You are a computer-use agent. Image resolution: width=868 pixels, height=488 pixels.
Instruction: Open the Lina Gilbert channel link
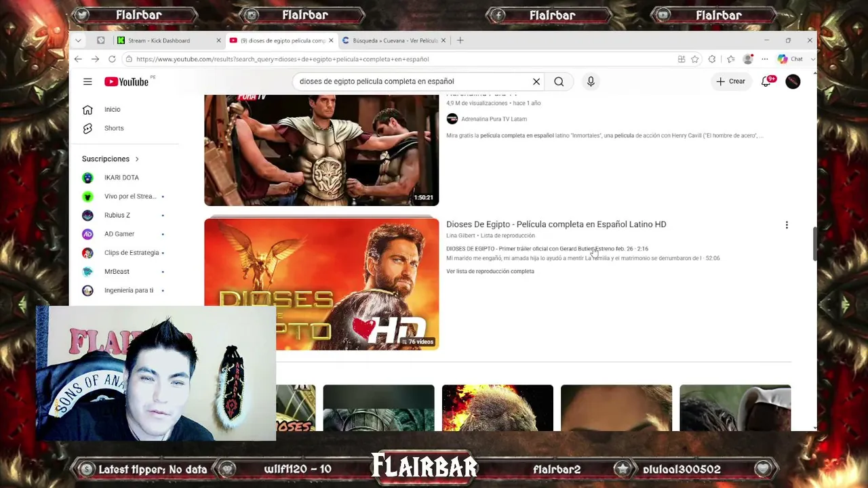tap(460, 236)
